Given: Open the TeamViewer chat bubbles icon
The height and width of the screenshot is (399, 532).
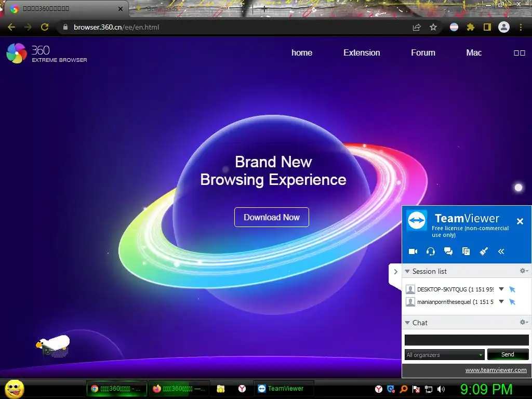Looking at the screenshot, I should 448,251.
